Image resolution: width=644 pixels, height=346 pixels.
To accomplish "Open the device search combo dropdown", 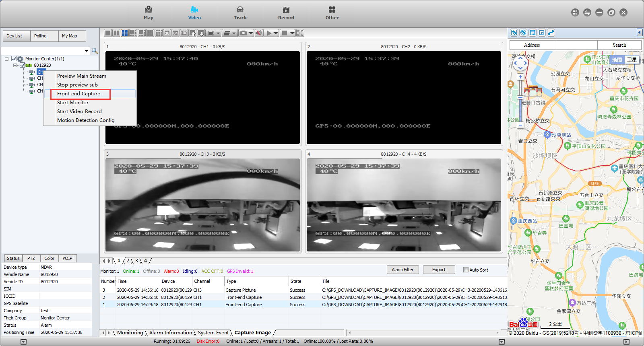I will pyautogui.click(x=87, y=51).
